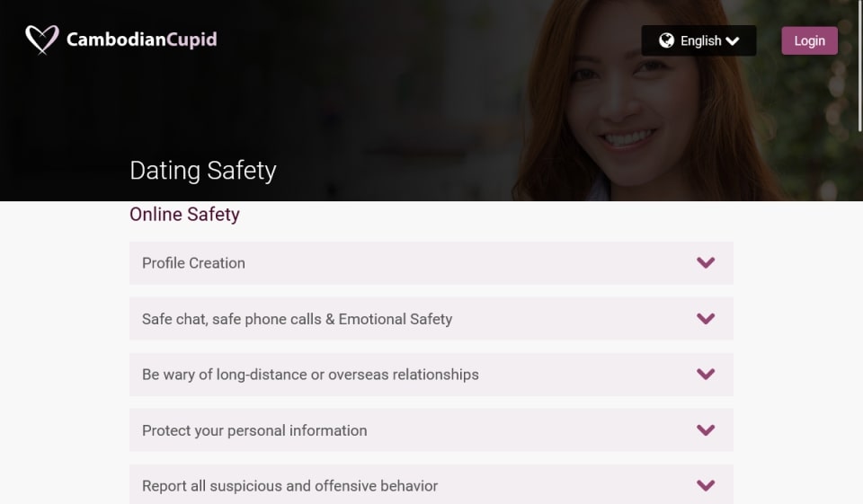Toggle the long-distance relationships chevron arrow

pos(706,375)
